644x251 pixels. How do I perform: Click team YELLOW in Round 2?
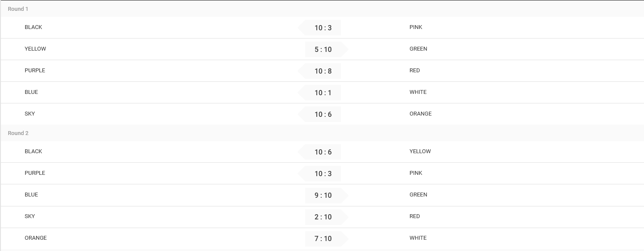point(420,151)
